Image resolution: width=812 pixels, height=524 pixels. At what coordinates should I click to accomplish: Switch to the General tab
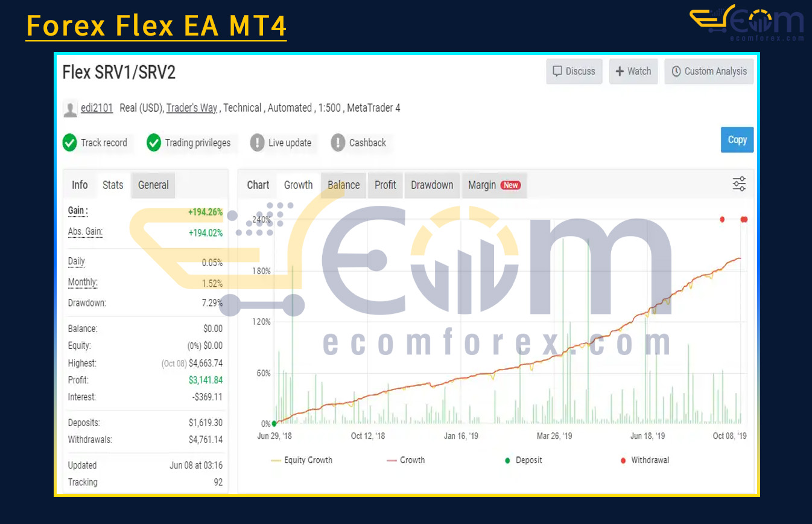[153, 185]
